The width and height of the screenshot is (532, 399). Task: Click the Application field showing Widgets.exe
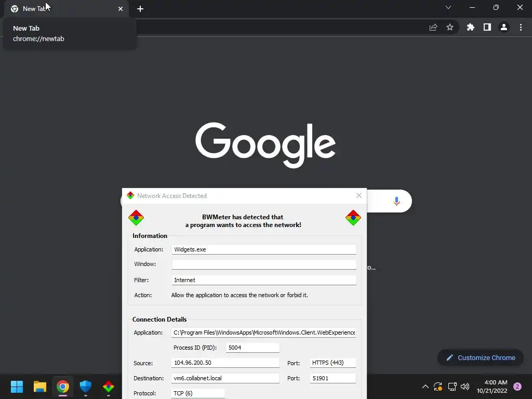264,249
